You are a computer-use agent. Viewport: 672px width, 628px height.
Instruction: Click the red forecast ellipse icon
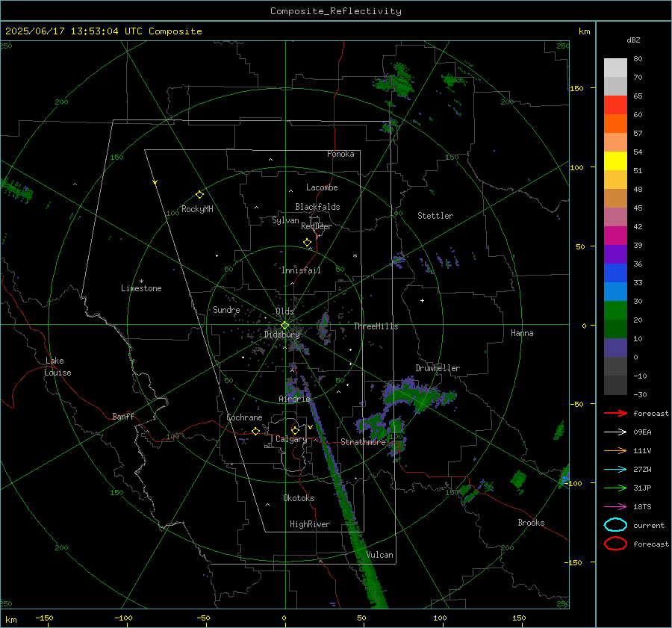click(x=615, y=544)
